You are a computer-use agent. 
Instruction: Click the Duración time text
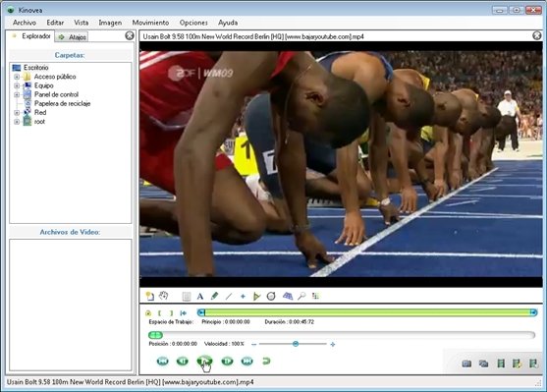[x=289, y=322]
